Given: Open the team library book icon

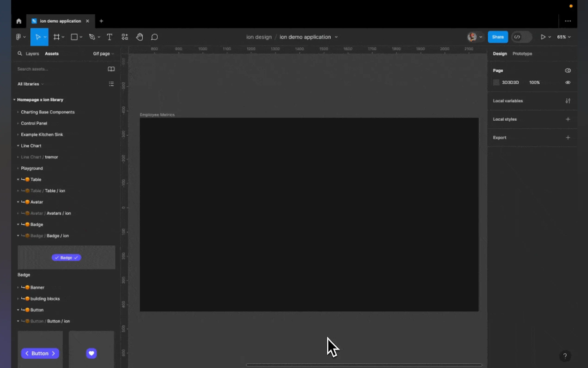Looking at the screenshot, I should click(x=111, y=69).
